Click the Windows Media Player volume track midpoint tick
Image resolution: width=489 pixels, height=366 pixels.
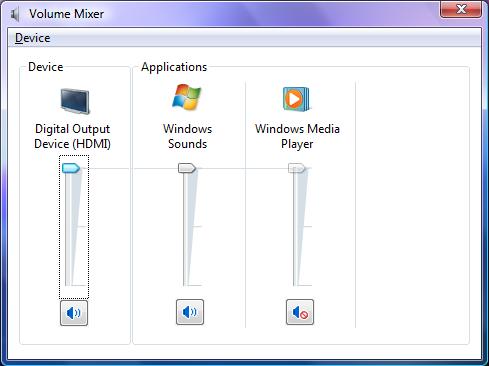tap(307, 227)
